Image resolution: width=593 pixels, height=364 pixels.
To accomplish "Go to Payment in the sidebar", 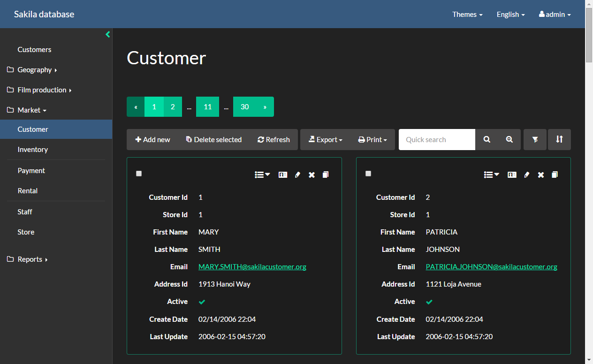I will [31, 171].
